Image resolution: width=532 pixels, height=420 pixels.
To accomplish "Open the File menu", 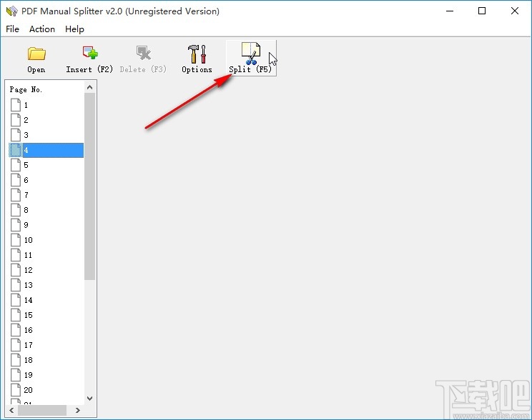I will (13, 29).
